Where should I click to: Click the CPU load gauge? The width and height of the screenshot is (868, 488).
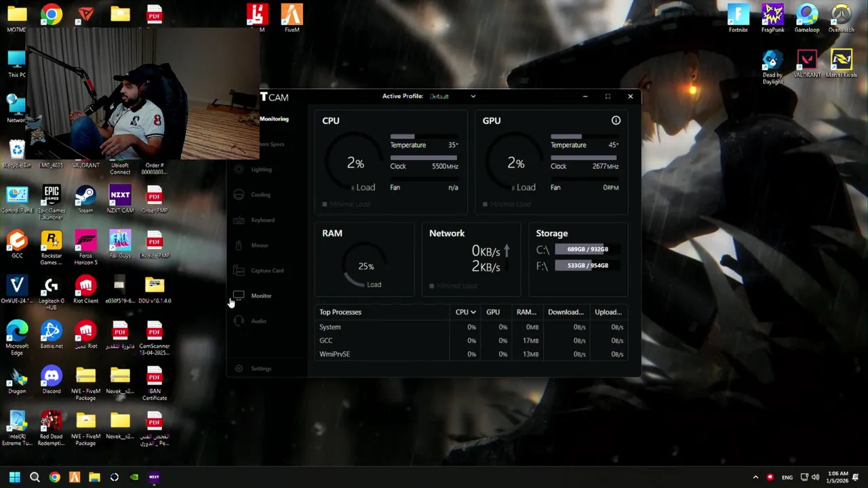coord(355,163)
